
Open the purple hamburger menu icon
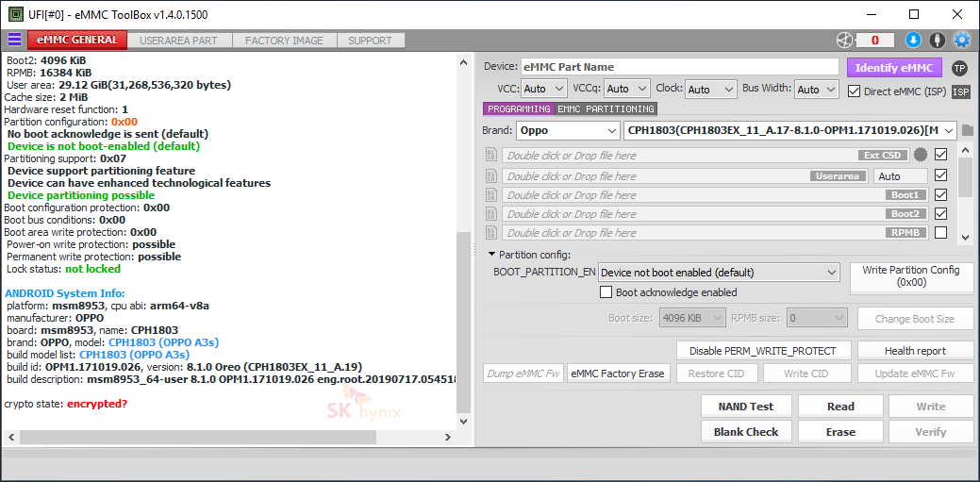(14, 40)
